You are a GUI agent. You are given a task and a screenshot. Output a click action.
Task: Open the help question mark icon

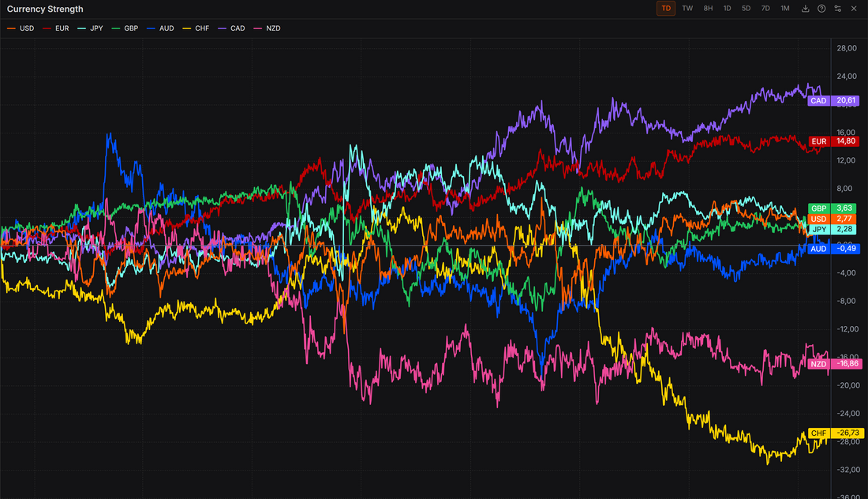(x=821, y=9)
